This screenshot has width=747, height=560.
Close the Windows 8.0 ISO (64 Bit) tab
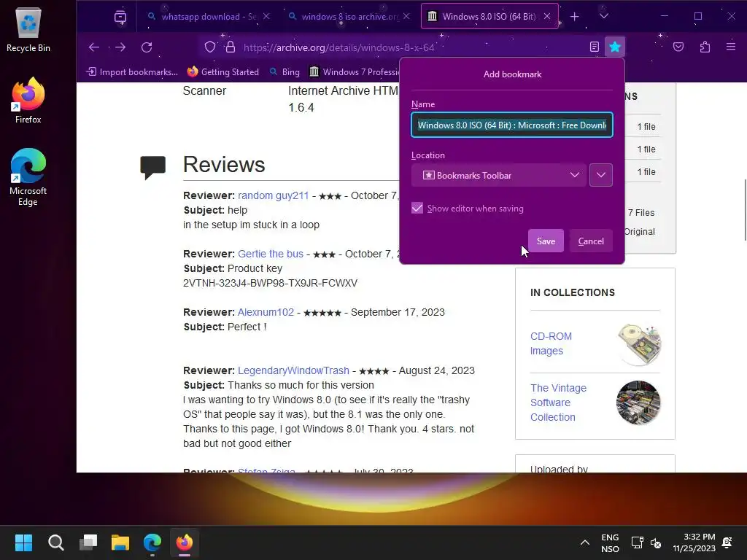[547, 16]
